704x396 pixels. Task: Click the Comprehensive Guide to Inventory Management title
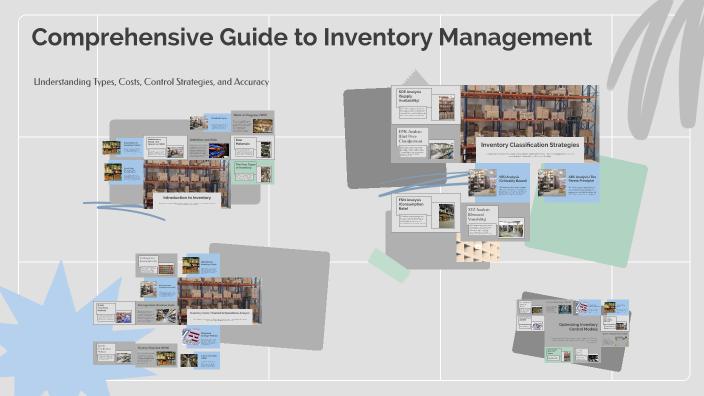(x=312, y=37)
